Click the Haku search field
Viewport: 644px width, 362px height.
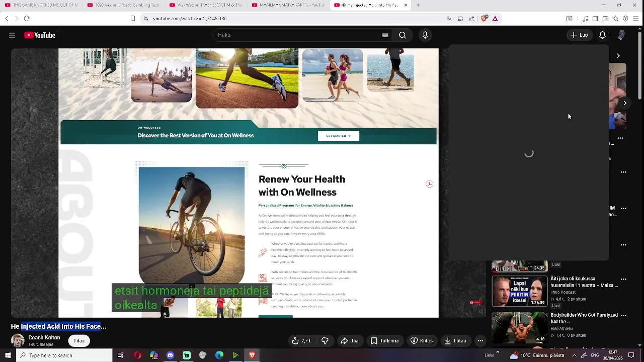(302, 35)
